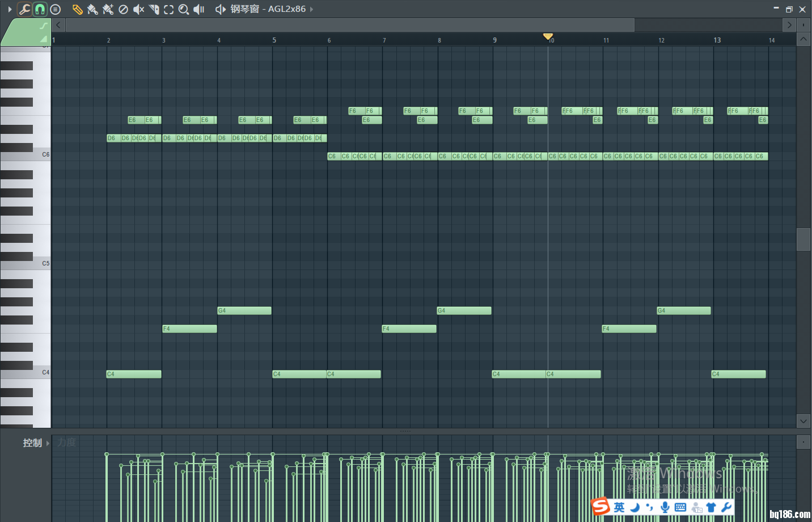Select the dashed-square Select tool
This screenshot has width=812, height=522.
click(168, 9)
